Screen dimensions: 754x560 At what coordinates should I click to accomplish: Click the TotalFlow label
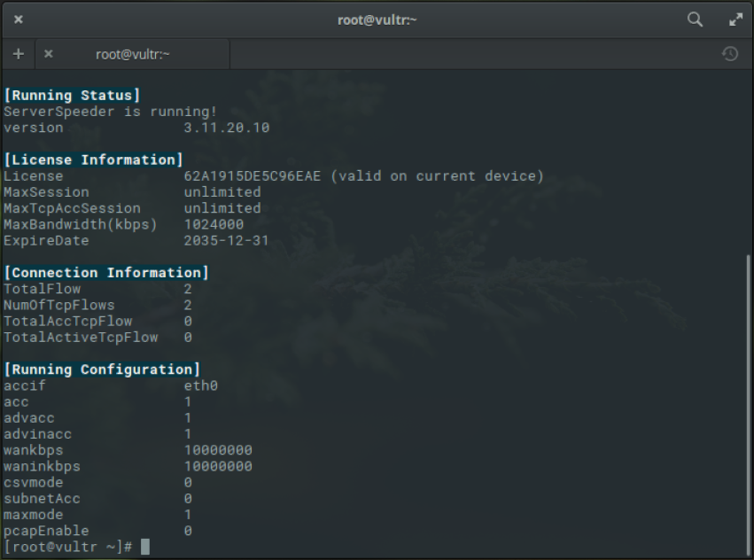pyautogui.click(x=43, y=289)
